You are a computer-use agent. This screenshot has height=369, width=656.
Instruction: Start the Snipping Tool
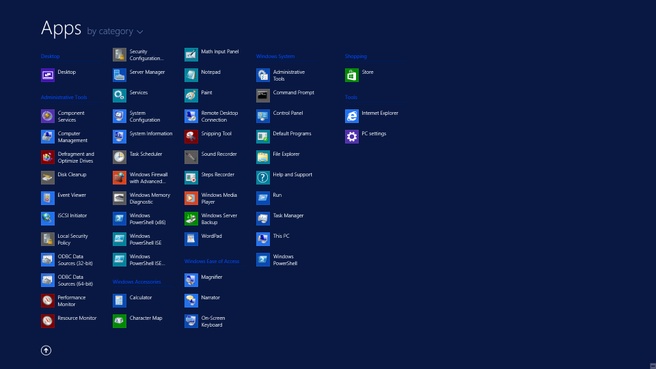pyautogui.click(x=208, y=137)
